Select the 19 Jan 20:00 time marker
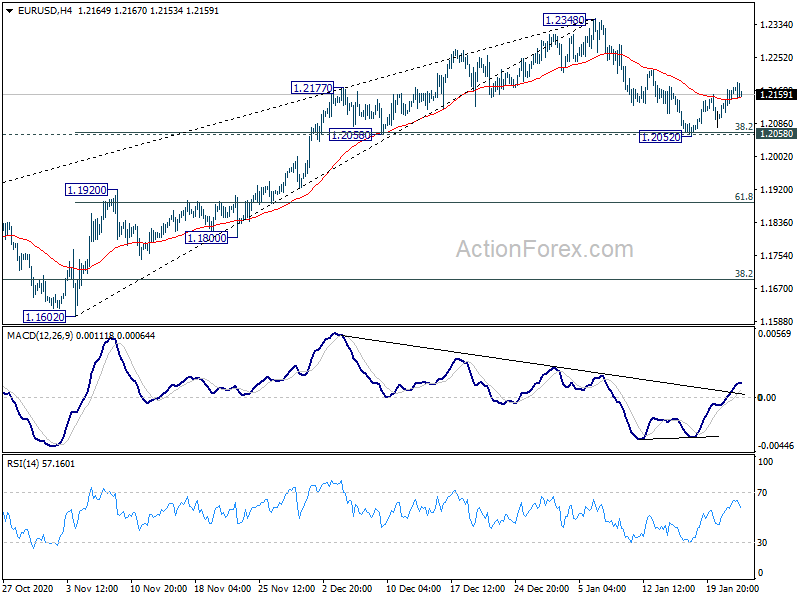Image resolution: width=800 pixels, height=600 pixels. 728,588
